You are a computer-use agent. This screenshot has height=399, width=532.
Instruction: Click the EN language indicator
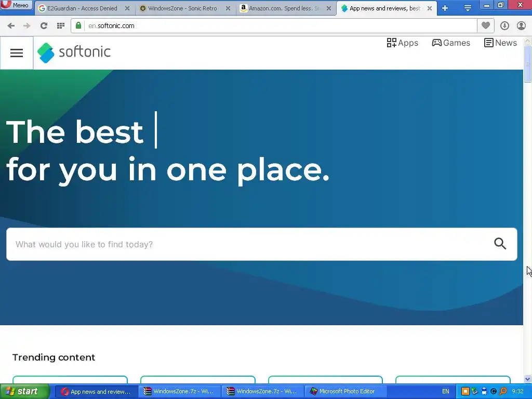tap(445, 392)
